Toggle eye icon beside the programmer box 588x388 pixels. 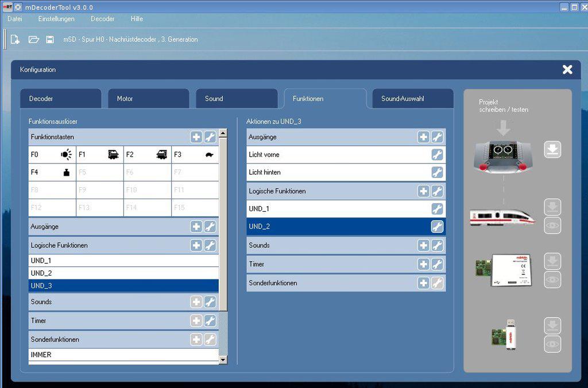tap(552, 280)
